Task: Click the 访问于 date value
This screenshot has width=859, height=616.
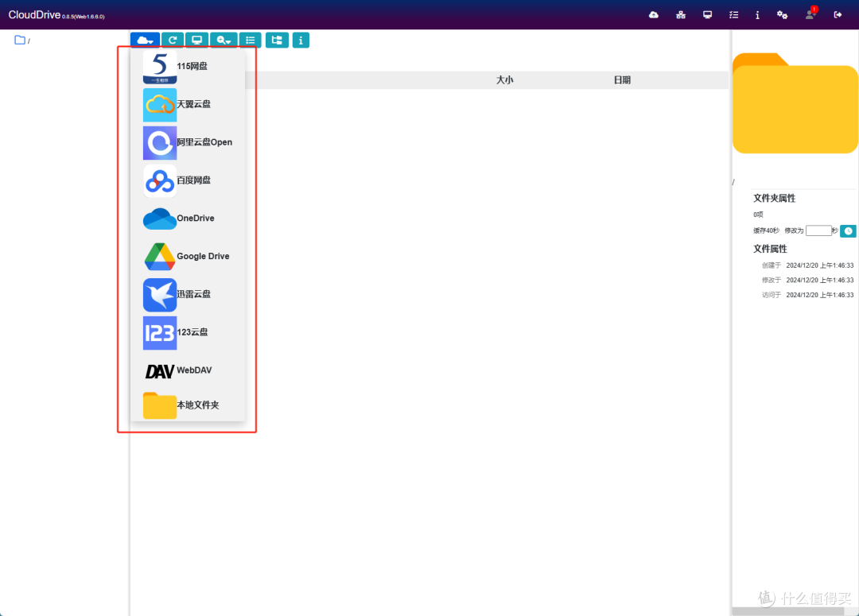Action: click(x=819, y=295)
